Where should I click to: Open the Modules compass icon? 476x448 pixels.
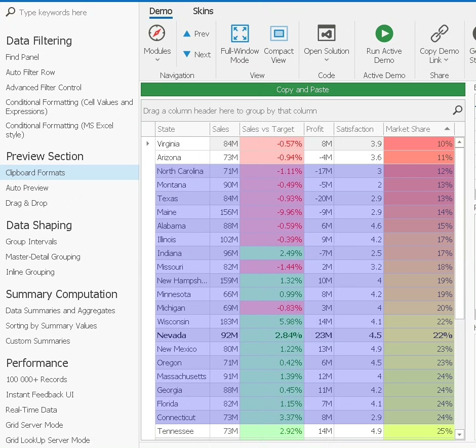[157, 33]
